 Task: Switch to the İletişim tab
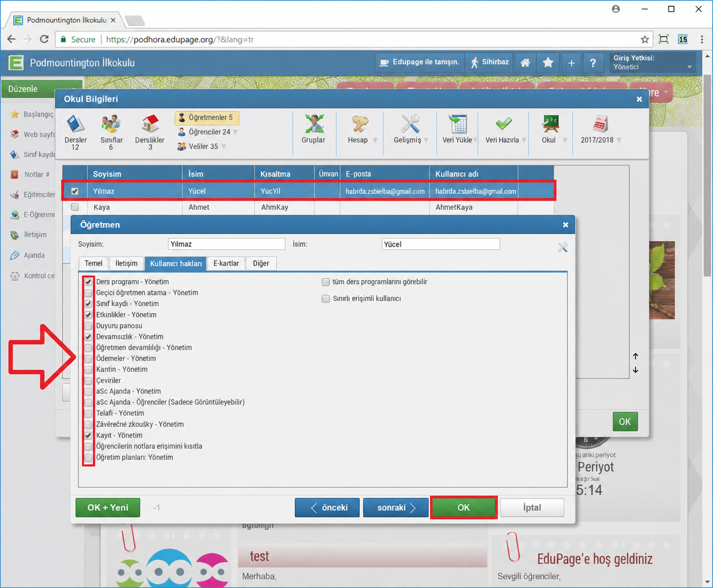click(x=126, y=263)
